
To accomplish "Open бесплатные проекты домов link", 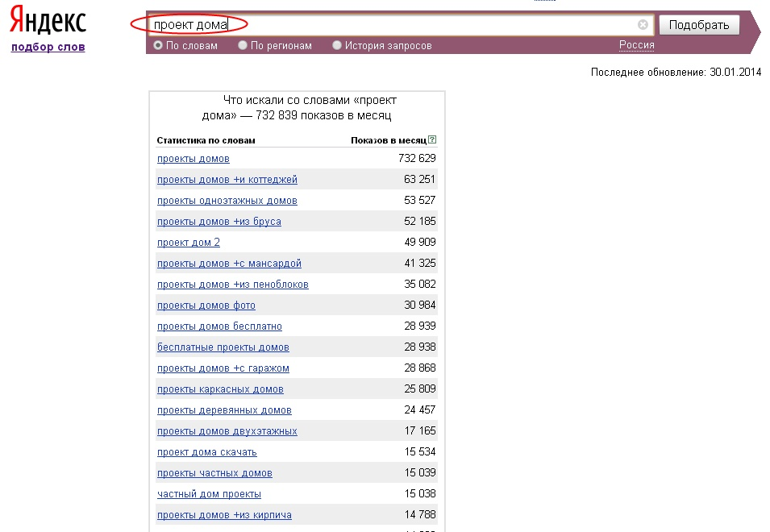I will pyautogui.click(x=223, y=347).
